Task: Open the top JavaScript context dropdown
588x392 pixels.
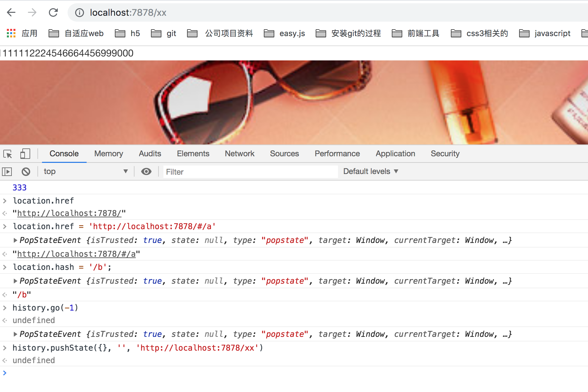Action: pyautogui.click(x=85, y=171)
